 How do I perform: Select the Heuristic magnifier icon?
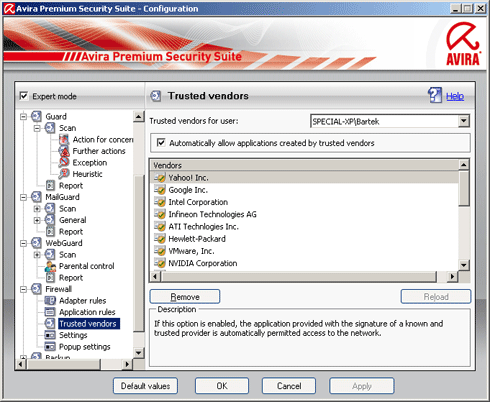click(x=64, y=174)
